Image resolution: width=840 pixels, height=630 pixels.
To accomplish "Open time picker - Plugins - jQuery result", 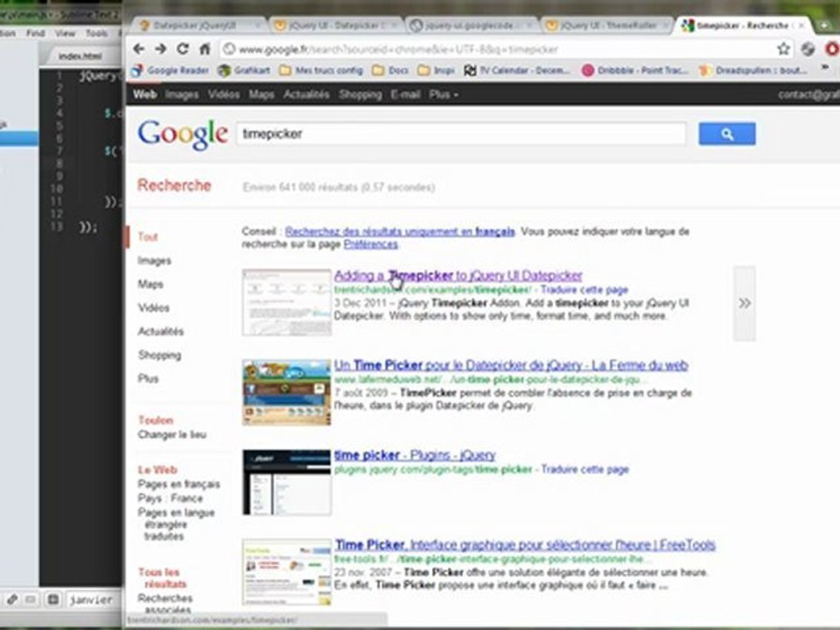I will point(415,455).
